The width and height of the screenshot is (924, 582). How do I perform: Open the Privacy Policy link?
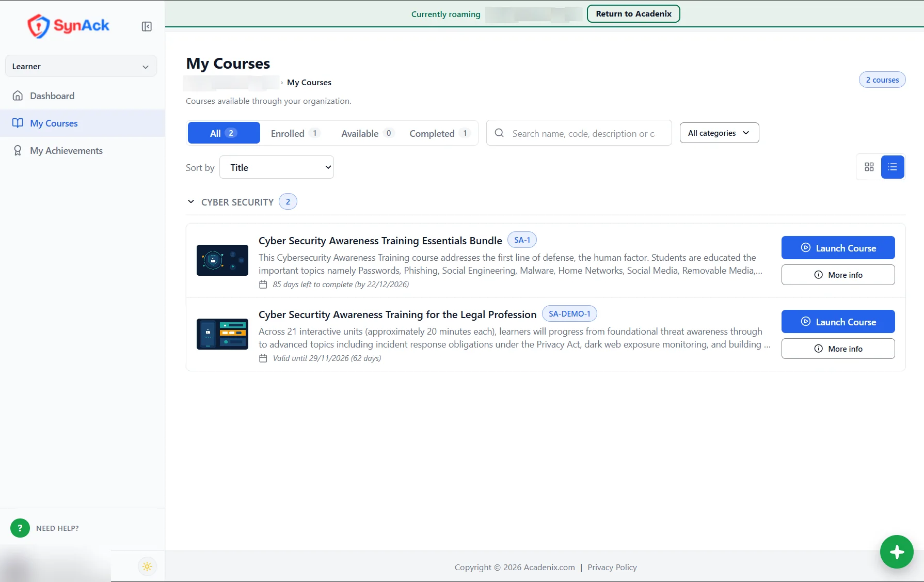612,567
